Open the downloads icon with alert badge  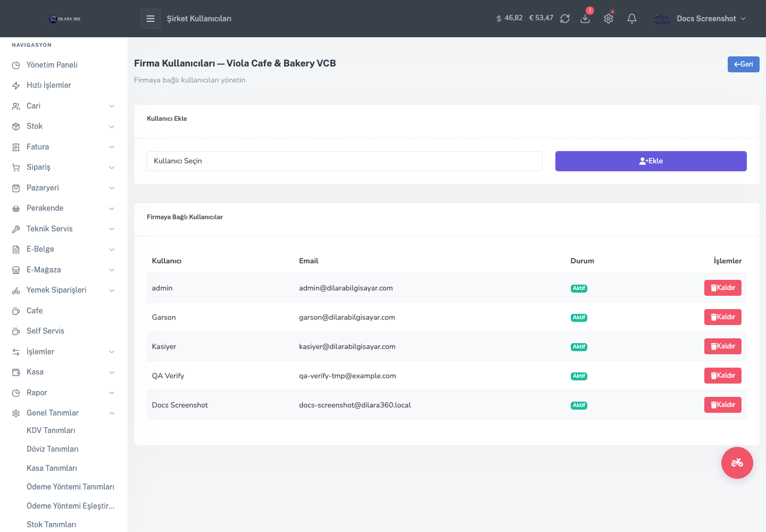tap(585, 19)
